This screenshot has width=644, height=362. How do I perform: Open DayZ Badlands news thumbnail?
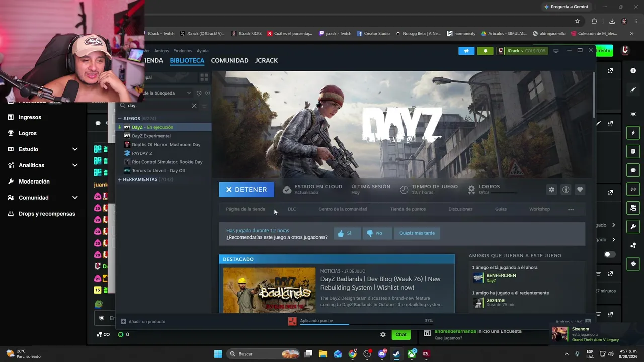click(269, 290)
